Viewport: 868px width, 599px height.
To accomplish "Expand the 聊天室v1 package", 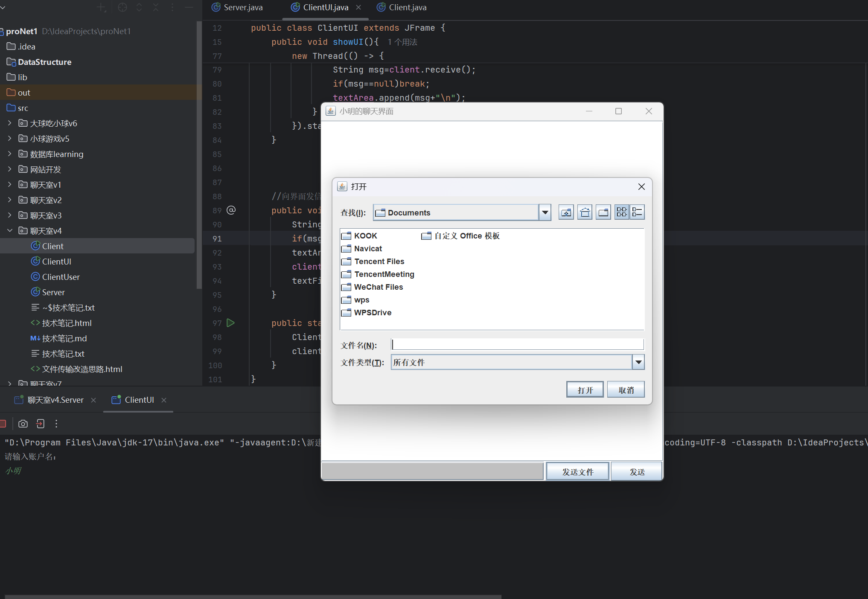I will click(x=9, y=185).
